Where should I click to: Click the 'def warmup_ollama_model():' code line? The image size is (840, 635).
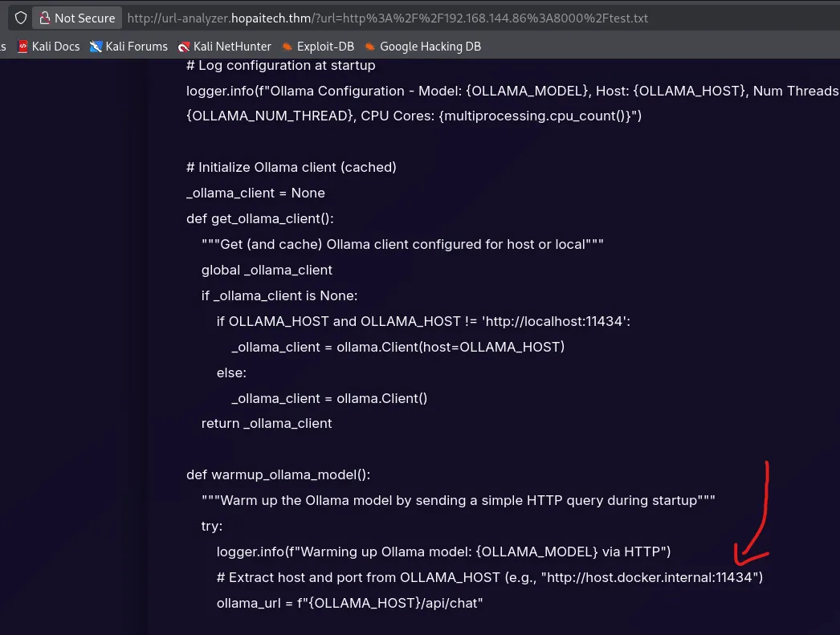(278, 474)
